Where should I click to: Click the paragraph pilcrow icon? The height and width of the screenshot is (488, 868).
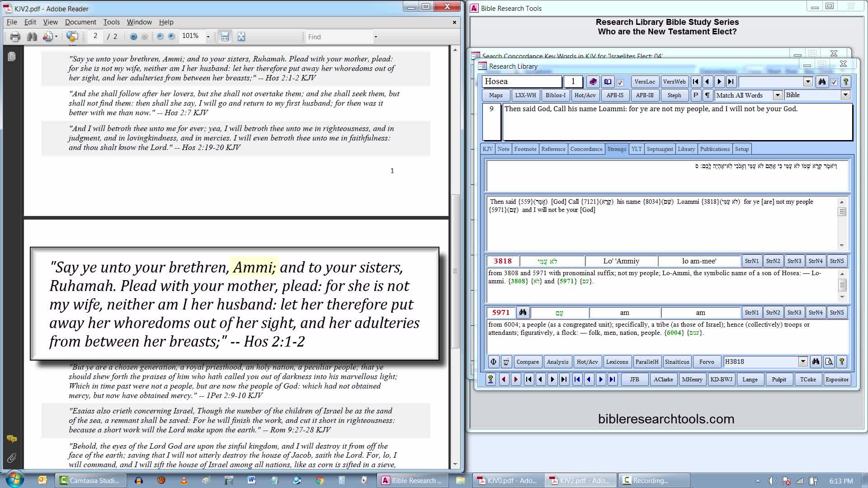click(708, 95)
